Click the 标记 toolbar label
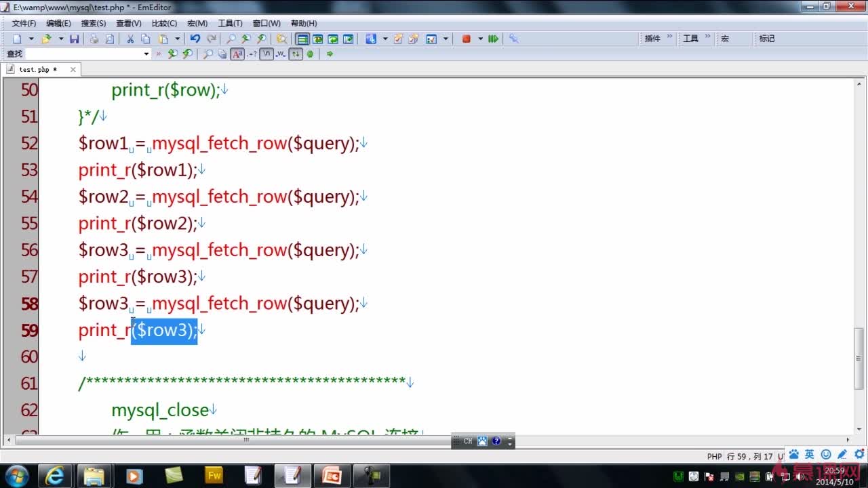This screenshot has height=488, width=868. pos(767,39)
